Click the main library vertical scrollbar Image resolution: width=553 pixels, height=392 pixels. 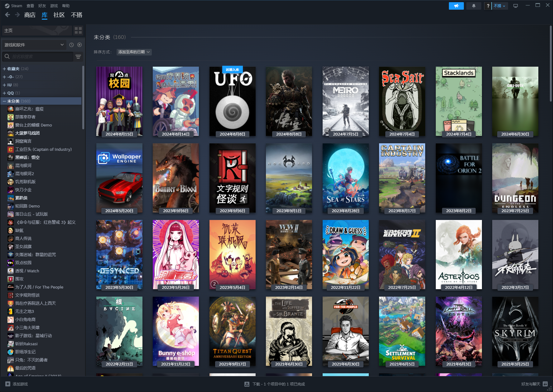551,64
